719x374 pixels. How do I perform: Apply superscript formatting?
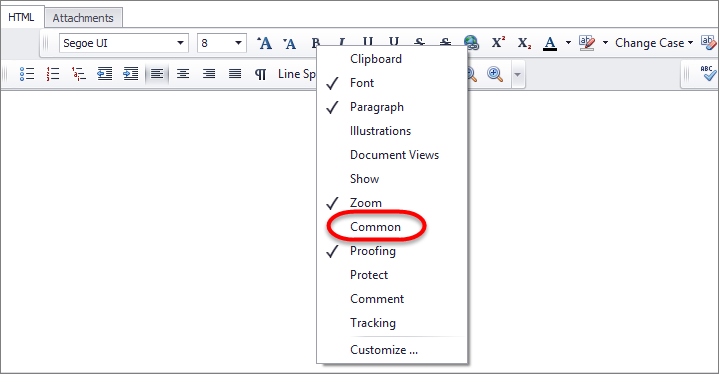coord(498,43)
